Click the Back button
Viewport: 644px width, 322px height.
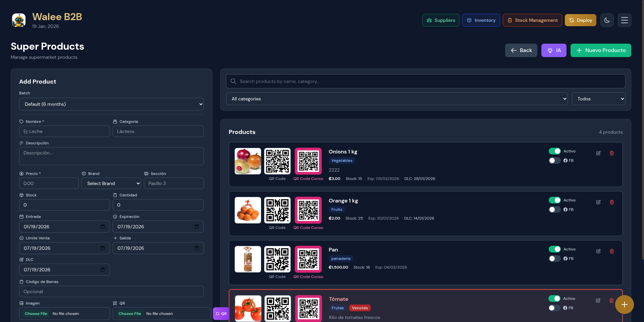(521, 50)
